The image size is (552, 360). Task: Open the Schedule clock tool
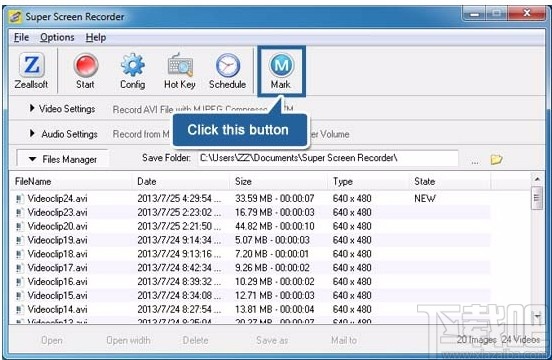[x=227, y=71]
